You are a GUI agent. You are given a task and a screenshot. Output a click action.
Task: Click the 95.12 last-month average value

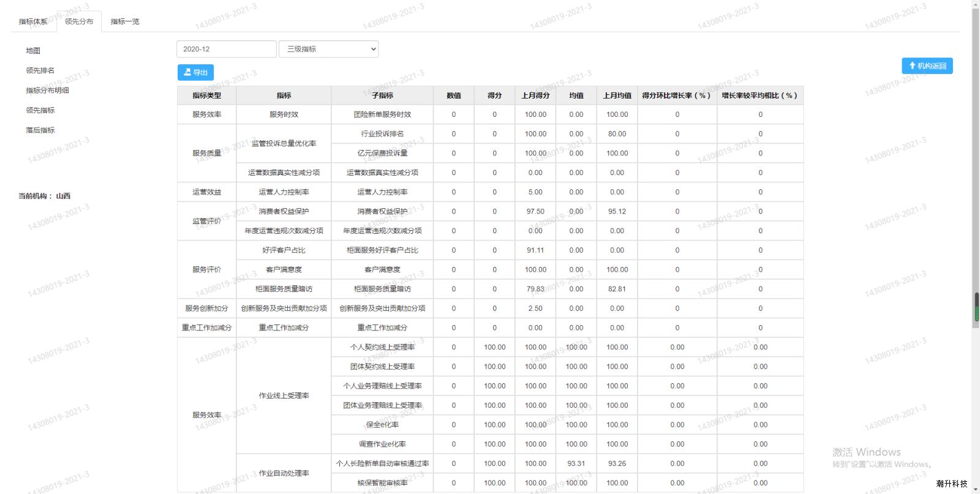[617, 212]
